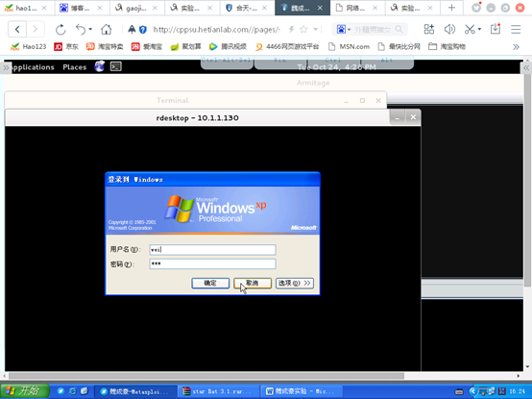
Task: Open the 4466网页游戏平台 bookmark
Action: pos(287,46)
